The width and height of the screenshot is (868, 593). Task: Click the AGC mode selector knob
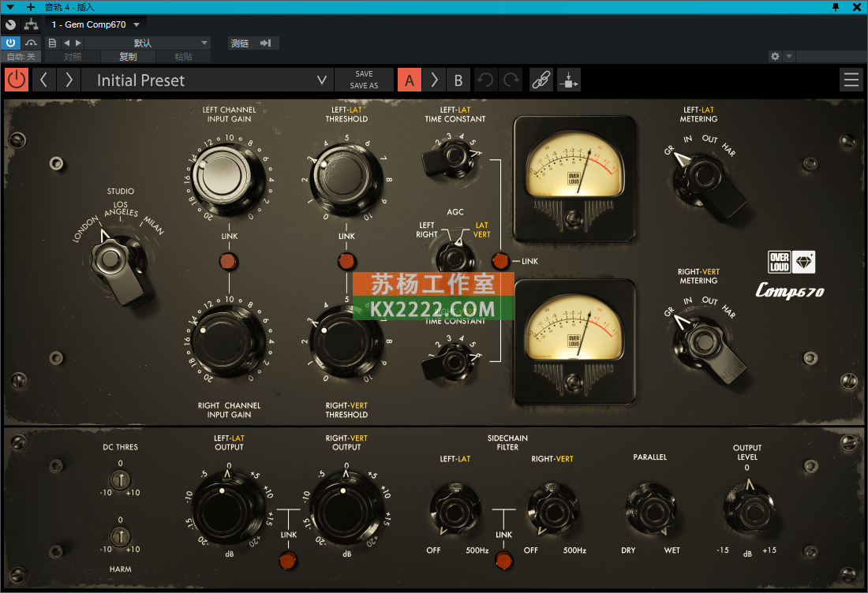tap(455, 258)
